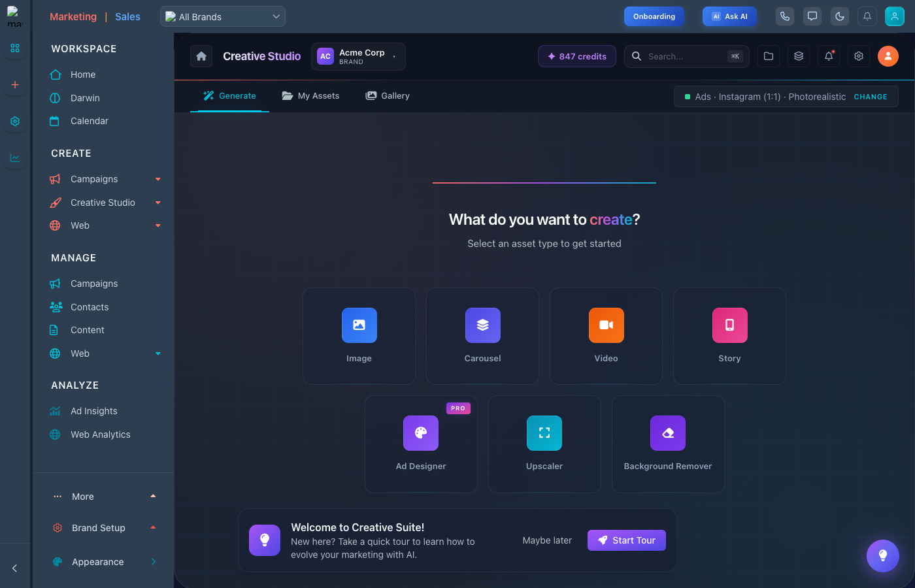Click the phone icon in top bar

785,16
